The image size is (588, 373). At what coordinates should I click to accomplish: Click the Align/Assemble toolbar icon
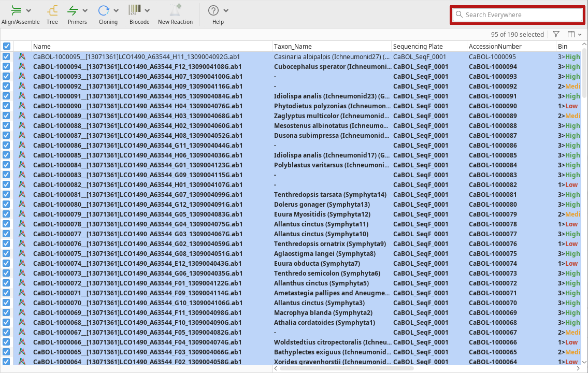[x=16, y=10]
